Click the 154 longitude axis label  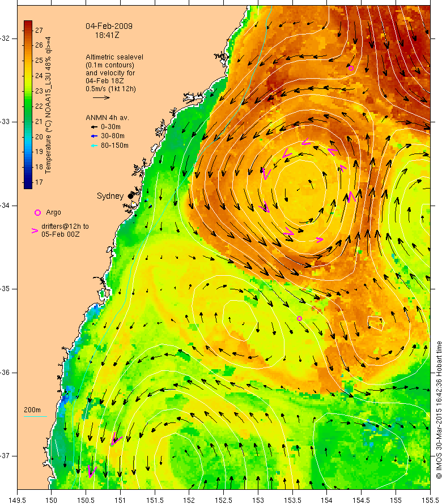(327, 500)
